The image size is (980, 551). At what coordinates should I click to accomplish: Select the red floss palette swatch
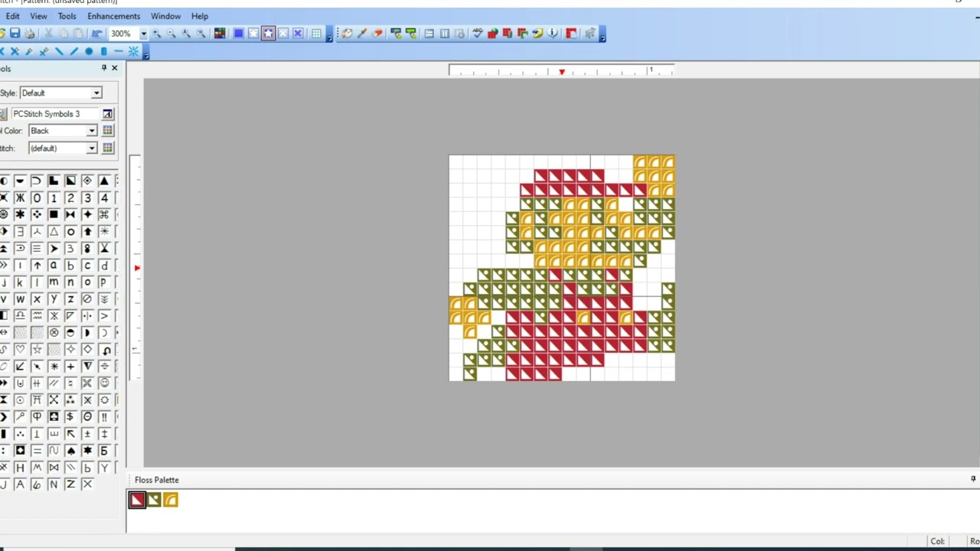coord(137,500)
